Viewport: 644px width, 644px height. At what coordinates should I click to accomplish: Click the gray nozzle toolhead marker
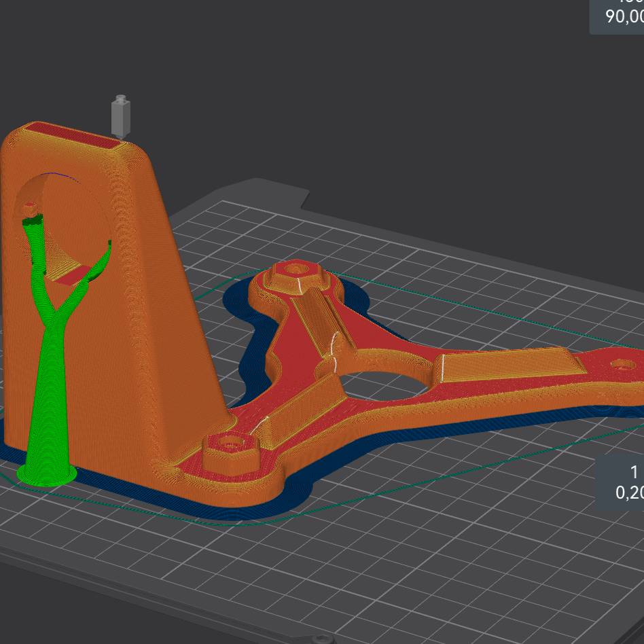[121, 117]
